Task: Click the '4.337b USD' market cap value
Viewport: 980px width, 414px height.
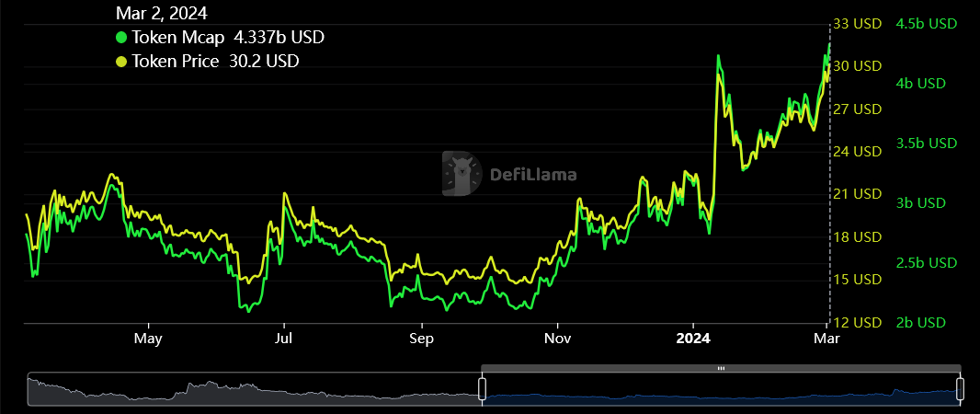Action: click(x=279, y=38)
